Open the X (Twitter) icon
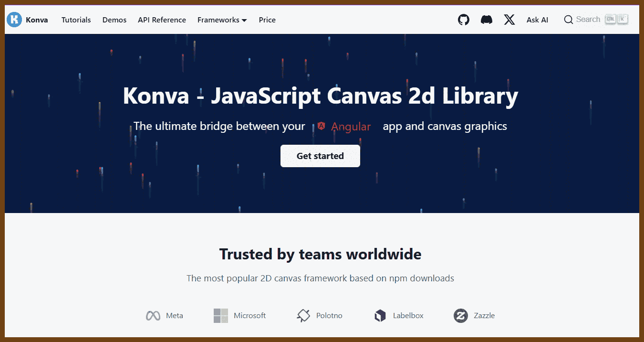 pos(509,20)
